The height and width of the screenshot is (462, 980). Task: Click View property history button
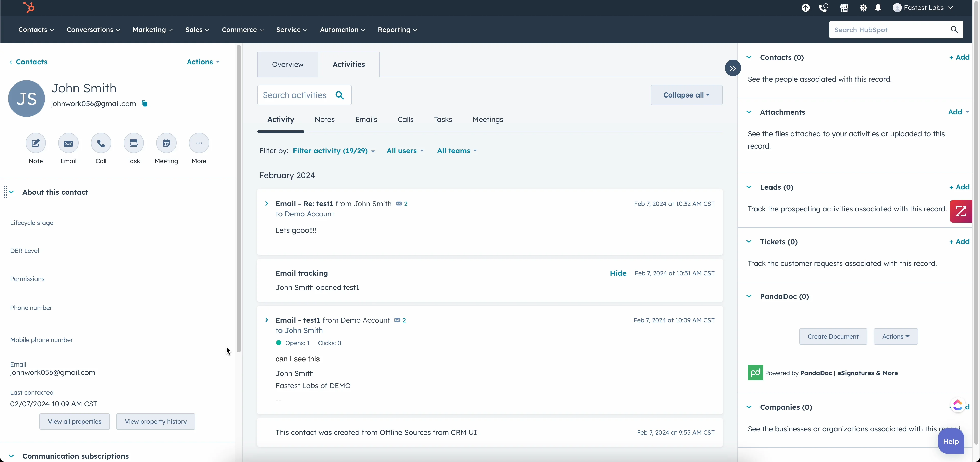click(156, 421)
